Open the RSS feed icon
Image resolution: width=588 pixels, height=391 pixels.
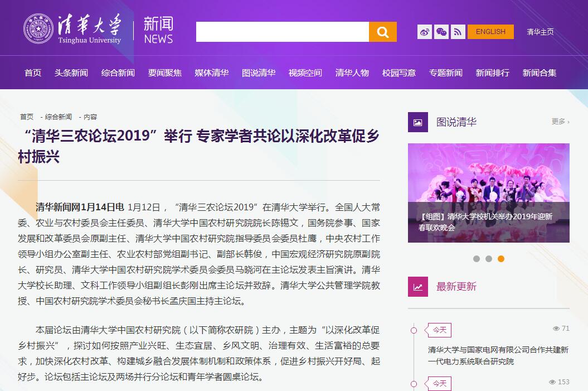tap(458, 32)
